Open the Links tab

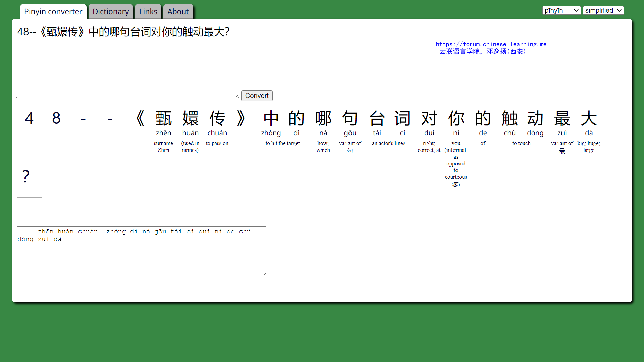(148, 12)
